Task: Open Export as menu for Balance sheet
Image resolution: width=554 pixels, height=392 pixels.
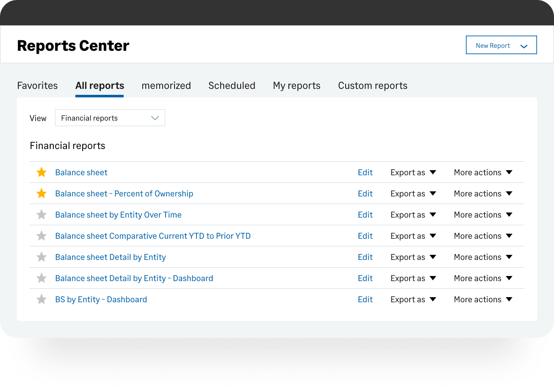Action: [x=413, y=172]
